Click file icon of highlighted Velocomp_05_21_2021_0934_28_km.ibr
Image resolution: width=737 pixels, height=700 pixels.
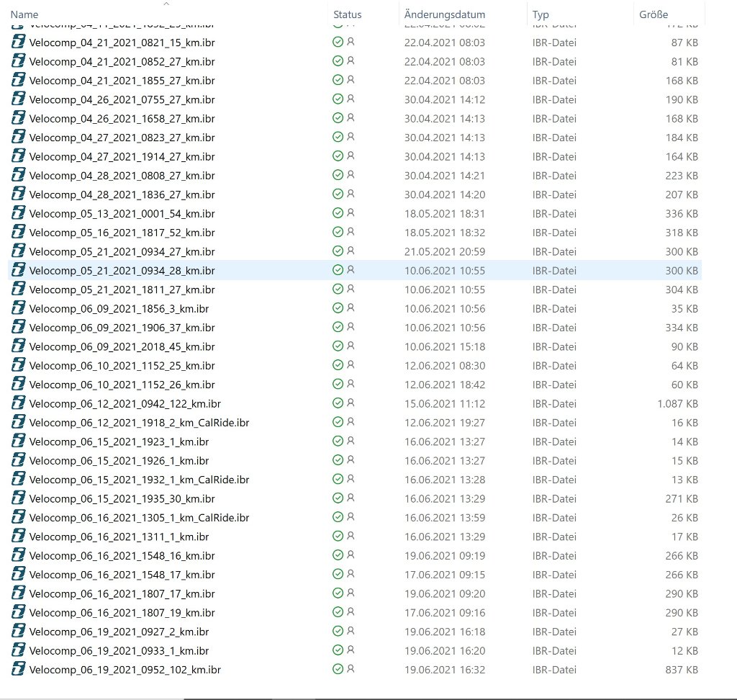[x=18, y=271]
